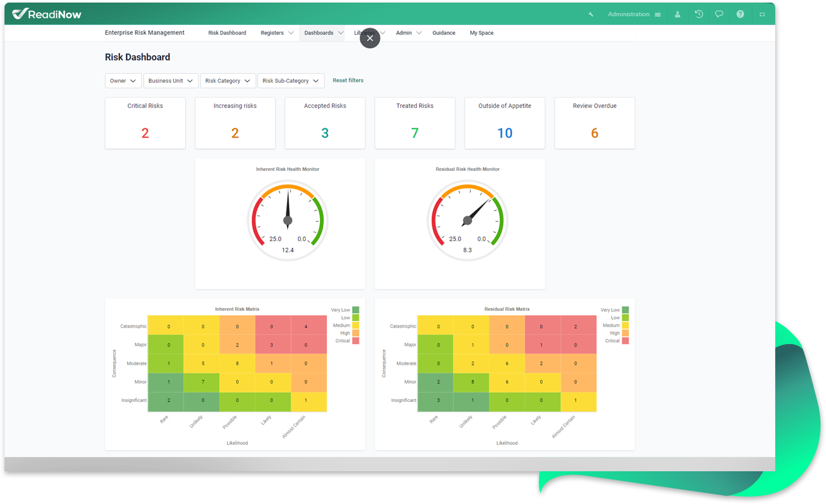Click Inherent matrix Moderate Unlikely cell 5

[201, 363]
